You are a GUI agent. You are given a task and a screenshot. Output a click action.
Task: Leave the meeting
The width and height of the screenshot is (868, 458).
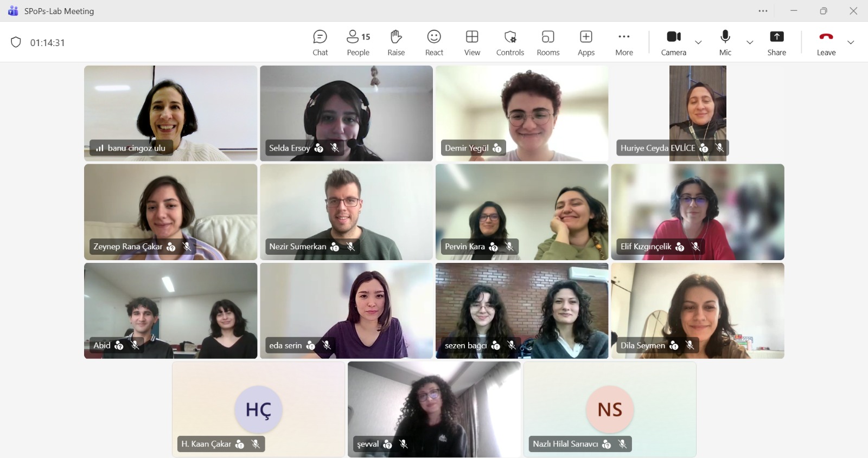pyautogui.click(x=826, y=43)
